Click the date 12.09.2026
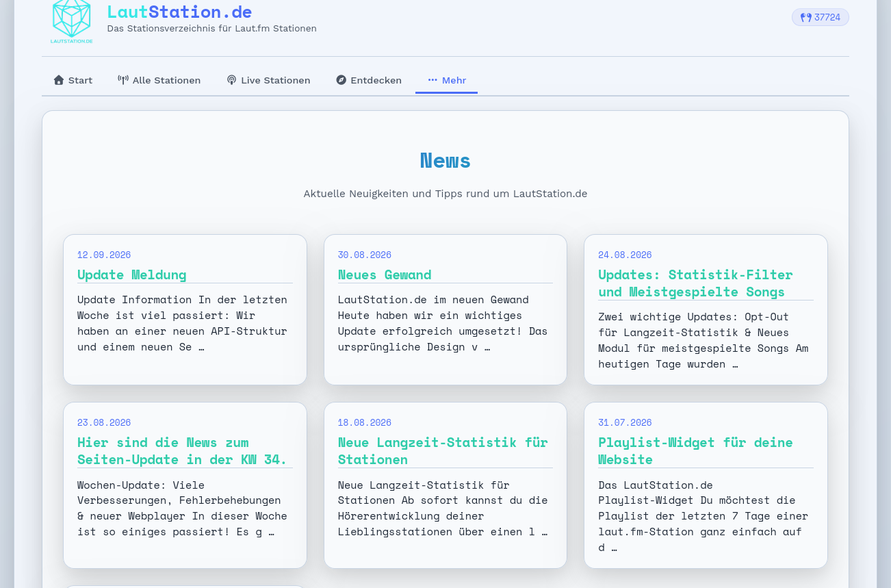The height and width of the screenshot is (588, 891). click(104, 255)
